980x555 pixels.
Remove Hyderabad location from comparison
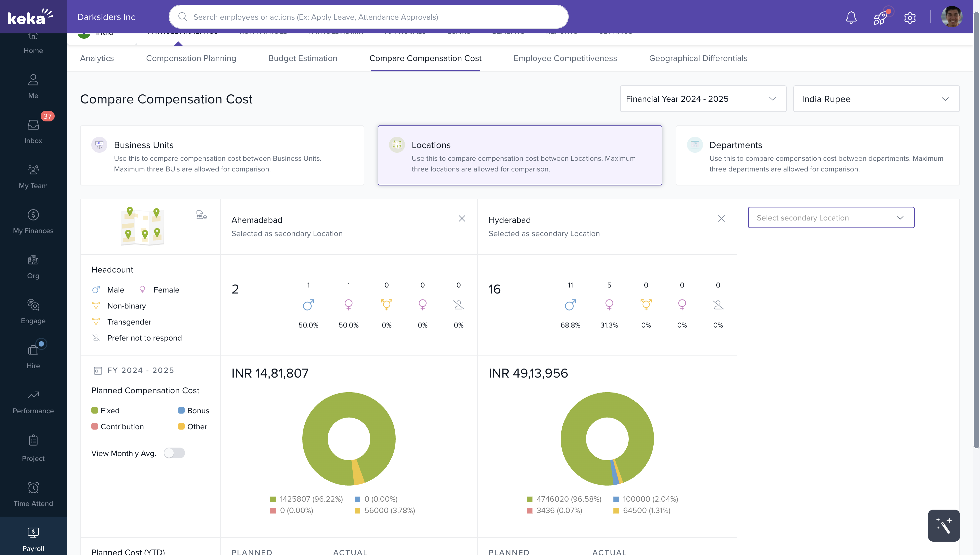721,218
